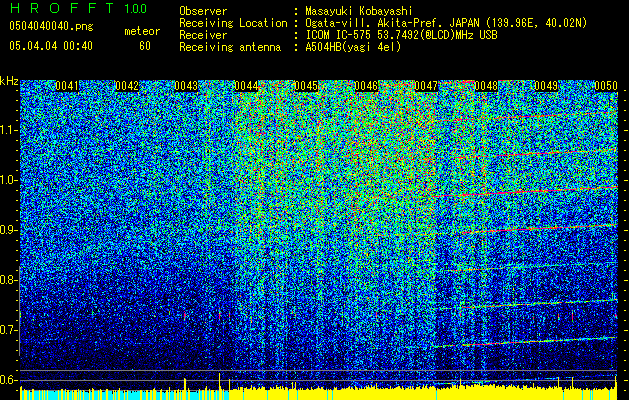
Task: Click the 0041 time marker
Action: [x=67, y=86]
